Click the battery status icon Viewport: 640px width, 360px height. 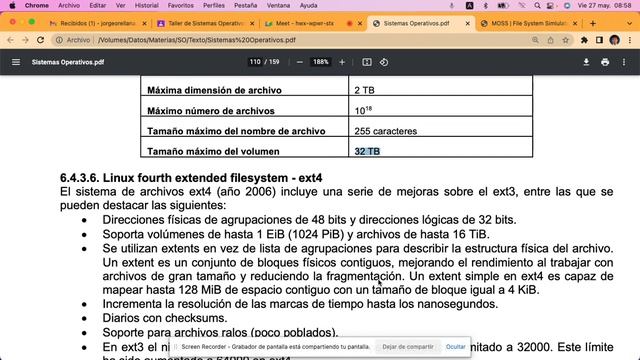coord(502,6)
